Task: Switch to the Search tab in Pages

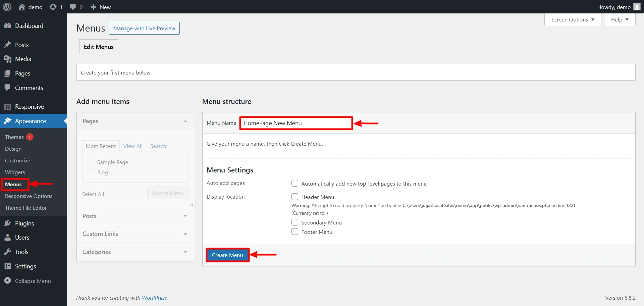Action: [x=158, y=146]
